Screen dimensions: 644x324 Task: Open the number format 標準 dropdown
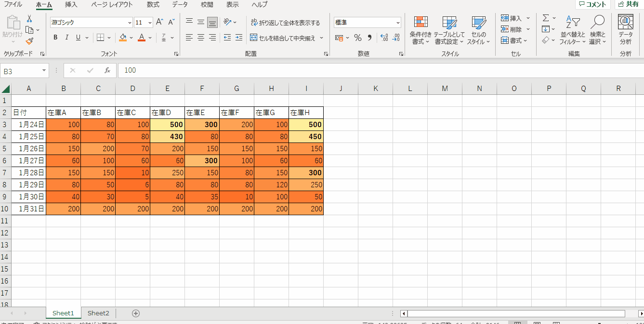point(398,23)
